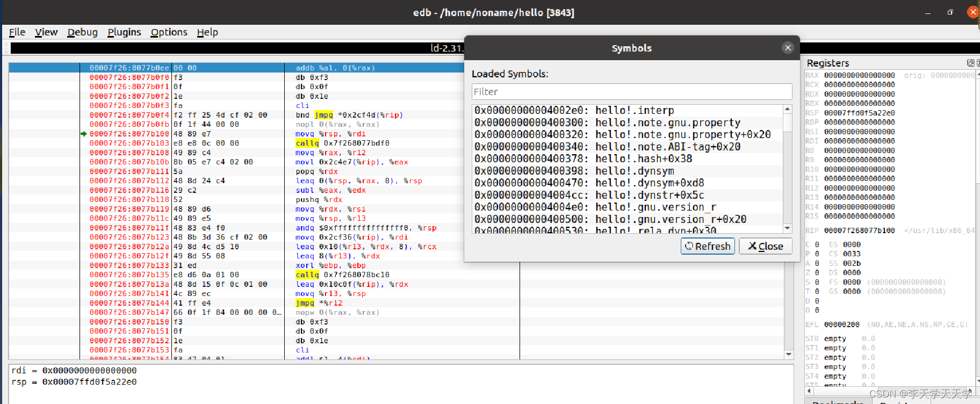
Task: Restore the edb window size
Action: 950,12
